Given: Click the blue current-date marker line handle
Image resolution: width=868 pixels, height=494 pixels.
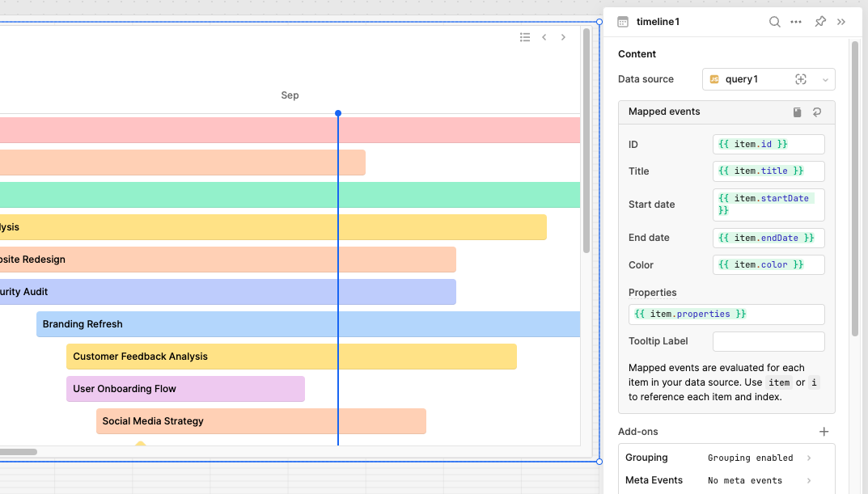Looking at the screenshot, I should [338, 113].
